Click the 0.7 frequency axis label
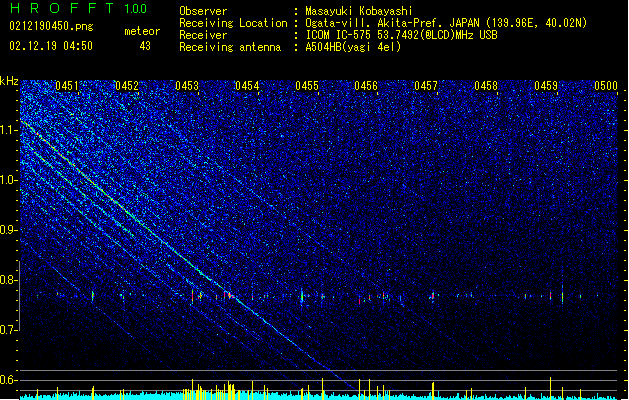The width and height of the screenshot is (629, 400). (9, 330)
